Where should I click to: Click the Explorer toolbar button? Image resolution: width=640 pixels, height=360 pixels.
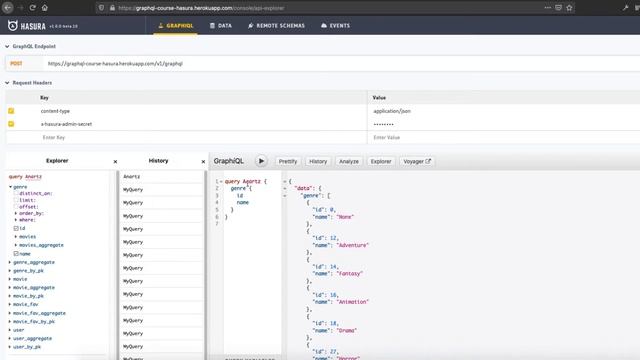pyautogui.click(x=381, y=162)
